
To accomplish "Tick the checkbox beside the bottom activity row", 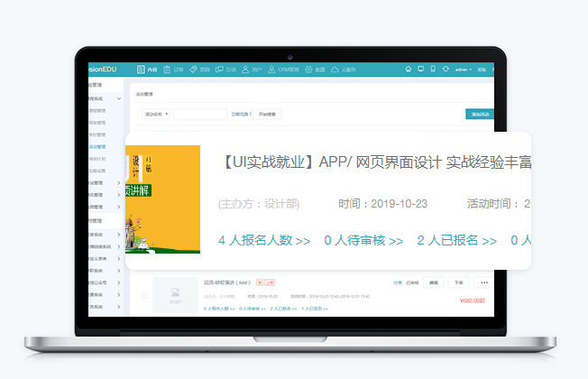I will (x=144, y=295).
